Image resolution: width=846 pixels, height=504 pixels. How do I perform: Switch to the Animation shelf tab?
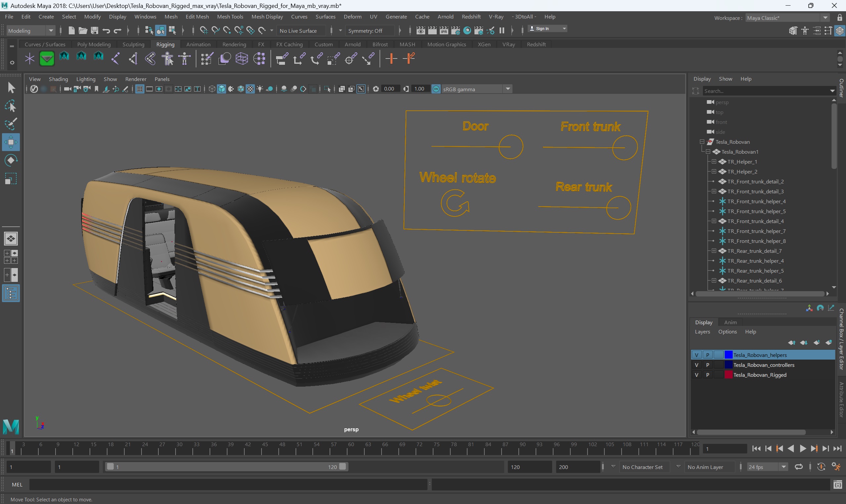click(198, 44)
